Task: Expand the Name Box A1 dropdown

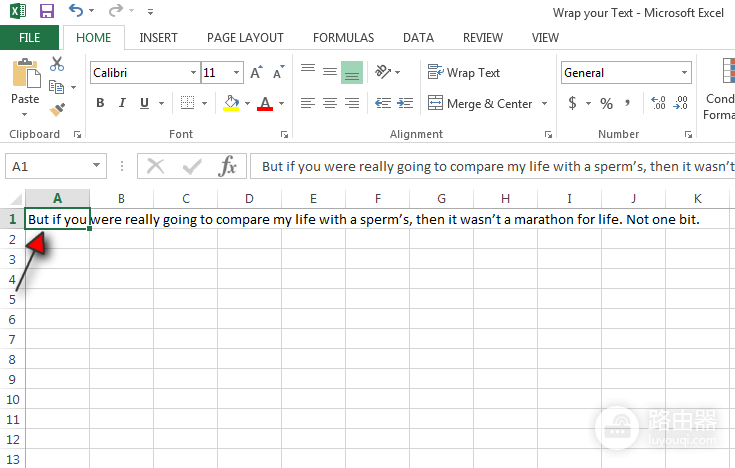Action: 96,165
